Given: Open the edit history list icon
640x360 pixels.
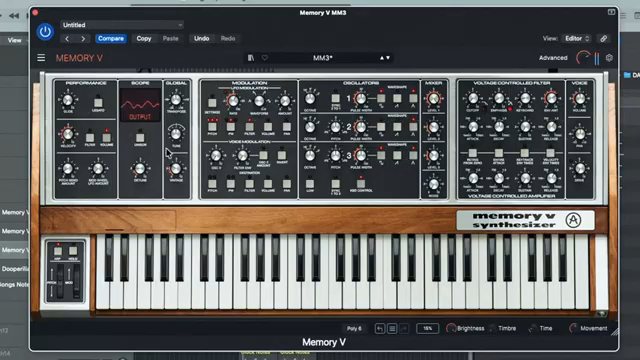Looking at the screenshot, I should [x=392, y=329].
